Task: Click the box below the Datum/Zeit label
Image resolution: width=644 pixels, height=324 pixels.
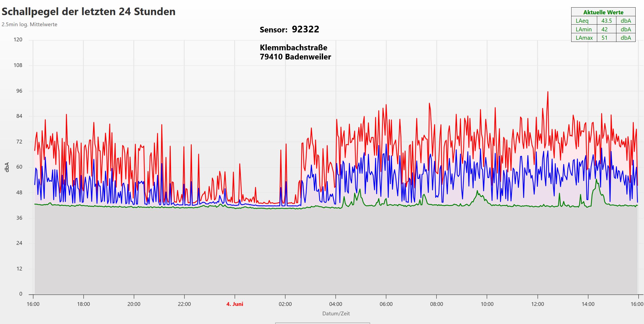Action: [322, 323]
